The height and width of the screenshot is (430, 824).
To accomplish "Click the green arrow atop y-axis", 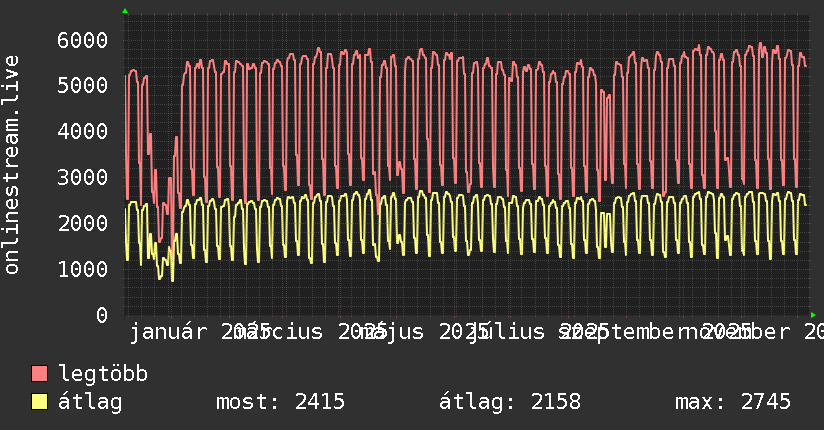I will tap(125, 11).
